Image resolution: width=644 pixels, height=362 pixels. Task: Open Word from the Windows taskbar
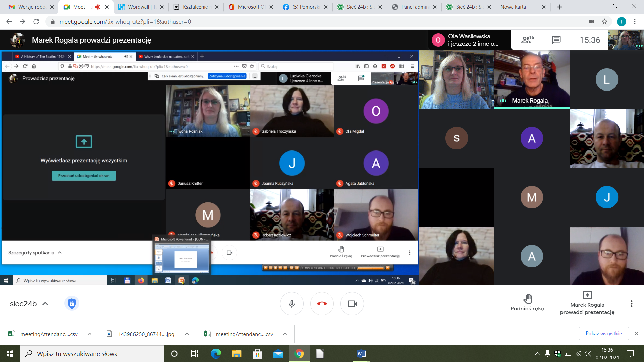(361, 354)
